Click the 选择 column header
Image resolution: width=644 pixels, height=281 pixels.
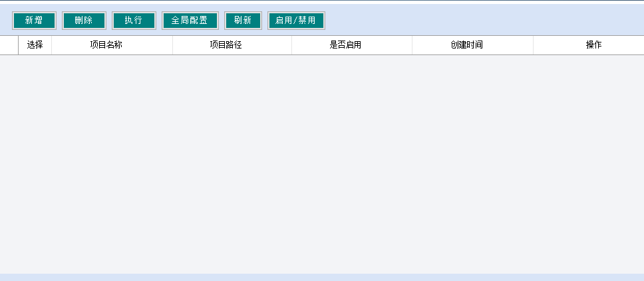pos(35,45)
